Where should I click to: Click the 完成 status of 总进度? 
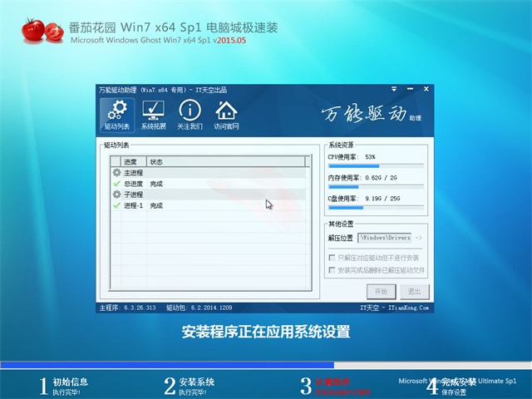(156, 184)
